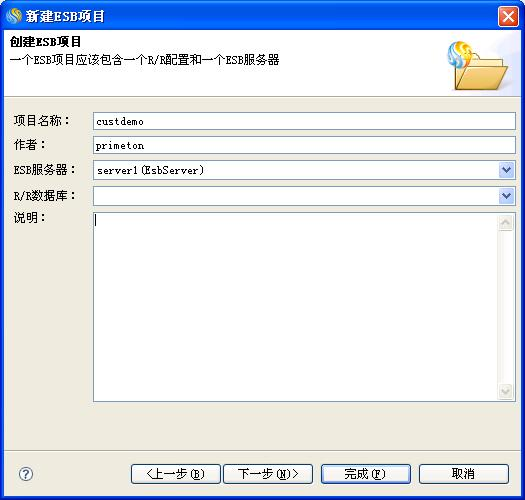Click the description scrollbar up arrow
The height and width of the screenshot is (500, 525).
506,222
